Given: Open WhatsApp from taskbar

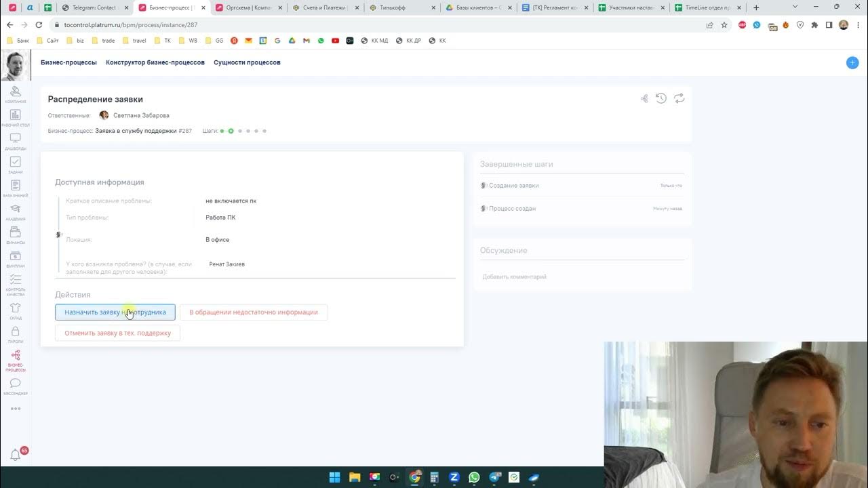Looking at the screenshot, I should click(474, 477).
